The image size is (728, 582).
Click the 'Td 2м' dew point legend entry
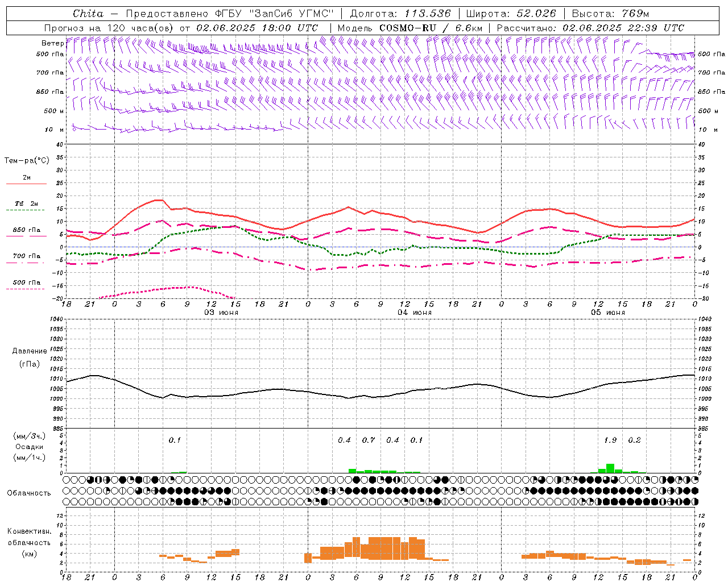(x=27, y=203)
